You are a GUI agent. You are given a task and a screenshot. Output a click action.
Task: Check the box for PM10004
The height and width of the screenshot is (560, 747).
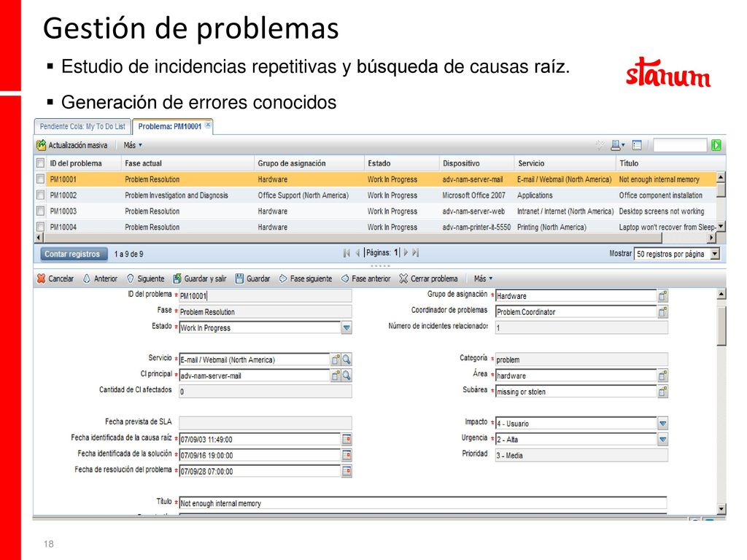pyautogui.click(x=41, y=227)
